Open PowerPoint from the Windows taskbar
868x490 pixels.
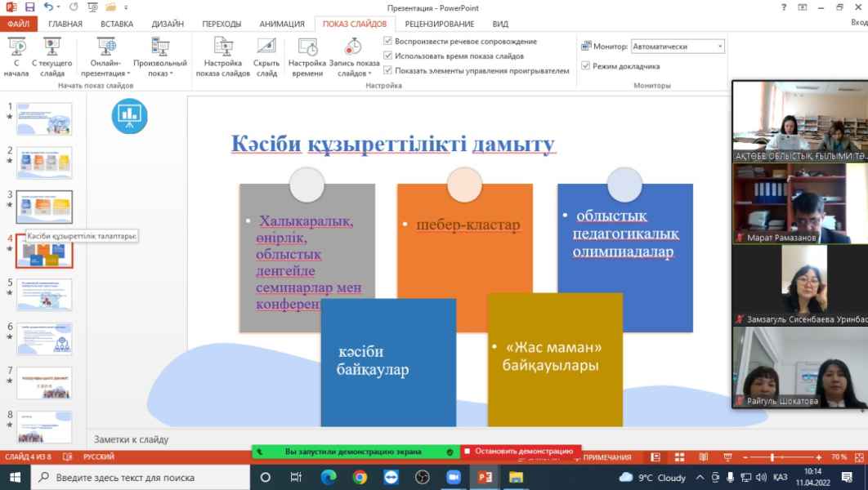484,477
